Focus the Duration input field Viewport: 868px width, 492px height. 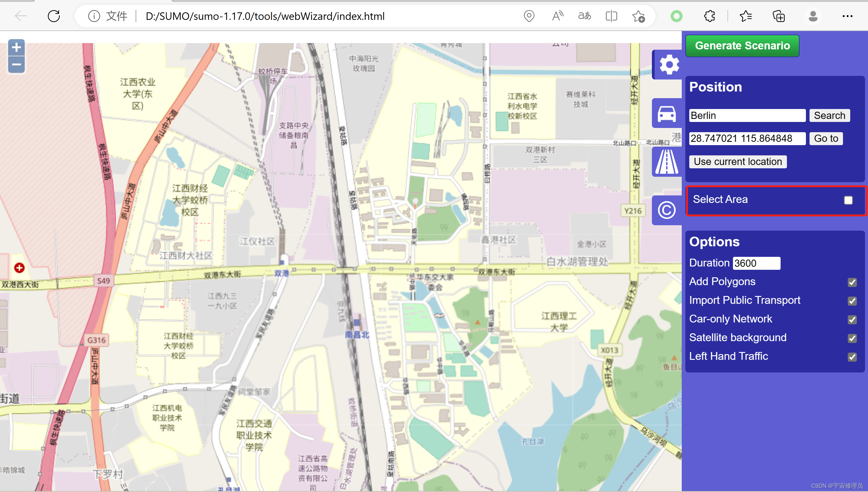(756, 263)
